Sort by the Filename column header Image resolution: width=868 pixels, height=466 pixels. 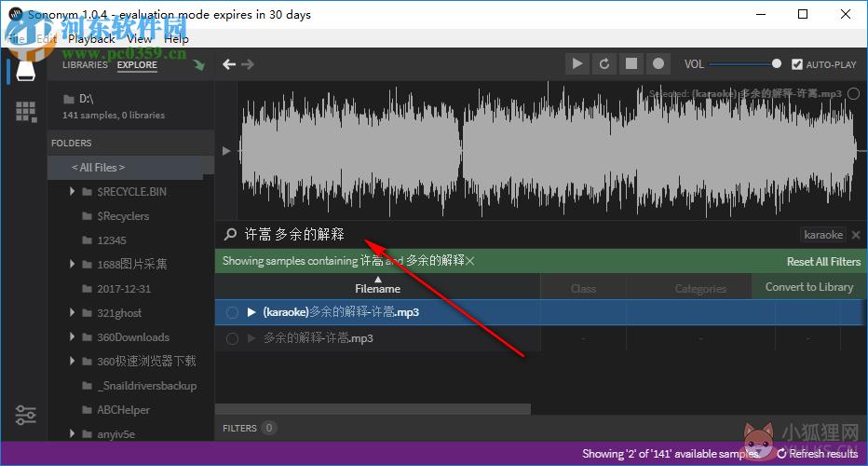[377, 286]
